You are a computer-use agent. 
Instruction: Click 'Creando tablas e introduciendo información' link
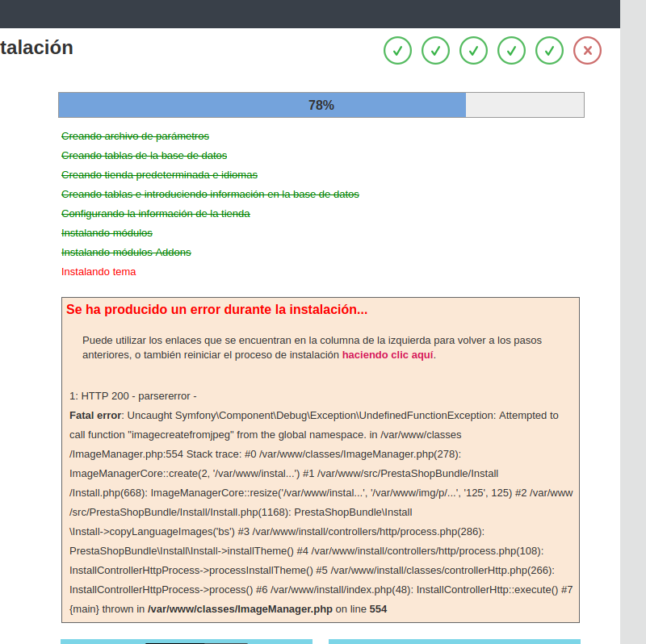(x=210, y=194)
